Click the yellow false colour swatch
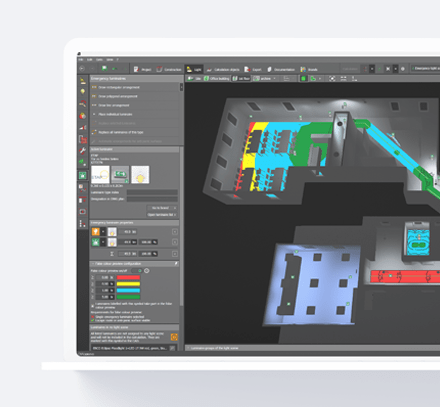440x407 pixels. (x=128, y=284)
